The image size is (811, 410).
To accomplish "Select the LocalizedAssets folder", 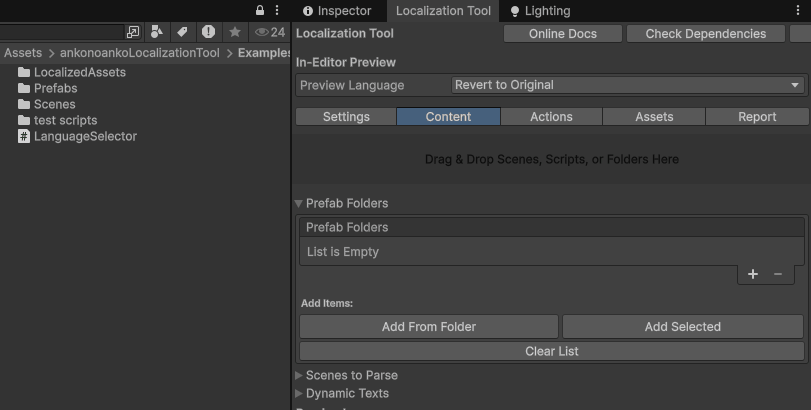I will 80,72.
